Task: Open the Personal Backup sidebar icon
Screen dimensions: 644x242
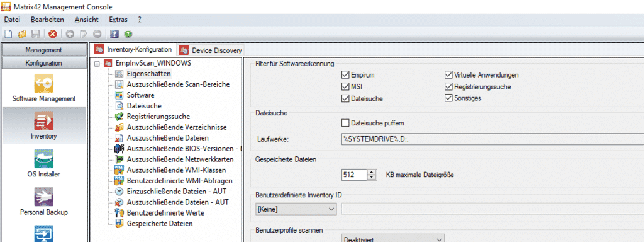Action: (x=44, y=197)
